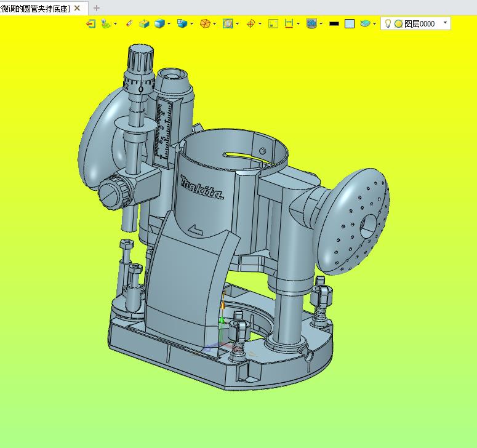Click the shaded cube display icon
Viewport: 477px width, 448px height.
pos(143,24)
